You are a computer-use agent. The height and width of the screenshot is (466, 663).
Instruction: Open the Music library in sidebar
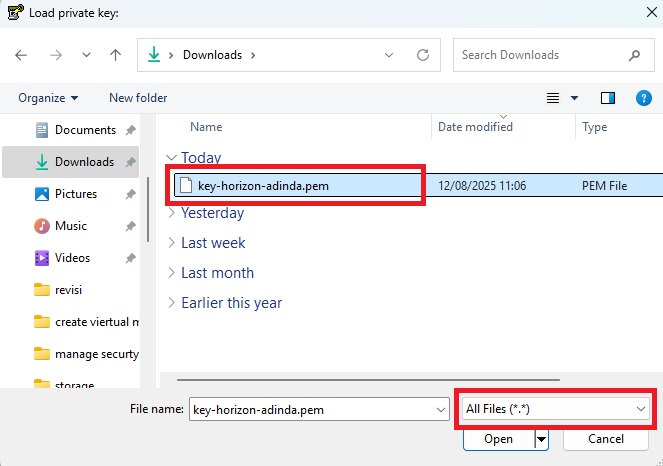click(x=71, y=226)
